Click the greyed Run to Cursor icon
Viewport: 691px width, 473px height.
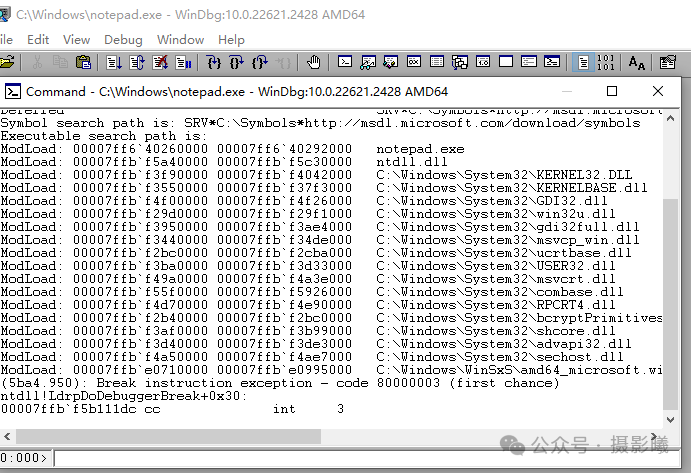283,62
